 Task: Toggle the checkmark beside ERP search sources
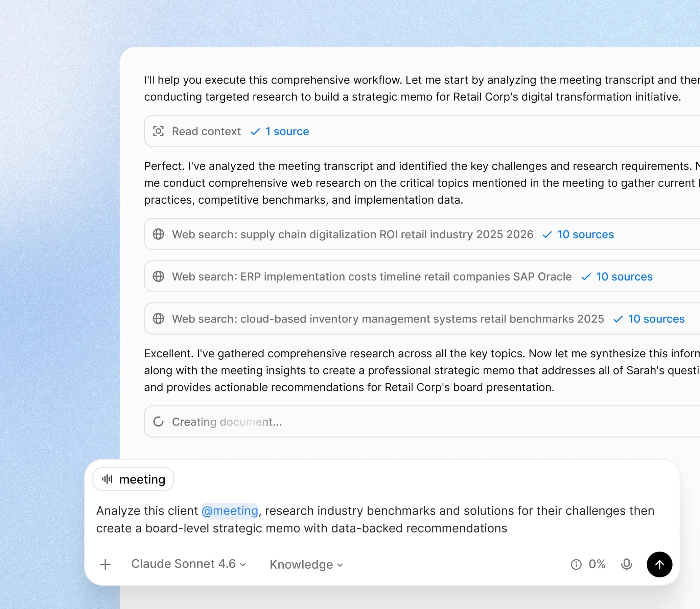click(586, 276)
